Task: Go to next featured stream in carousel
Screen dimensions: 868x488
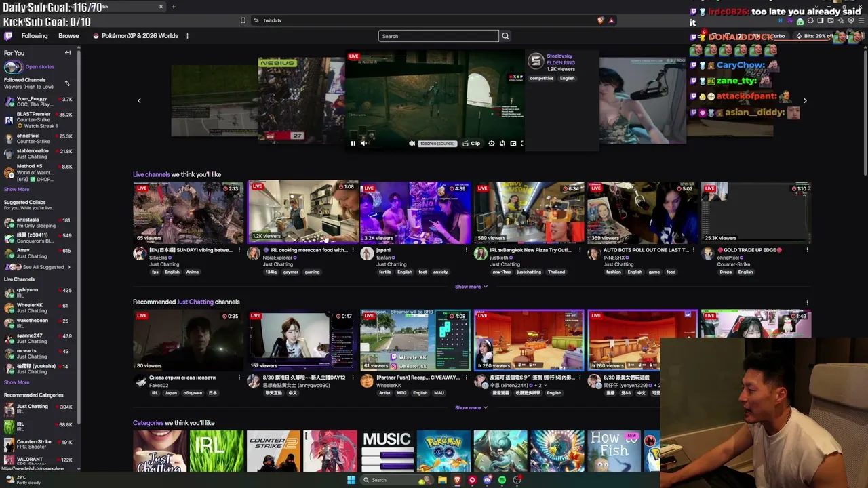Action: pos(805,100)
